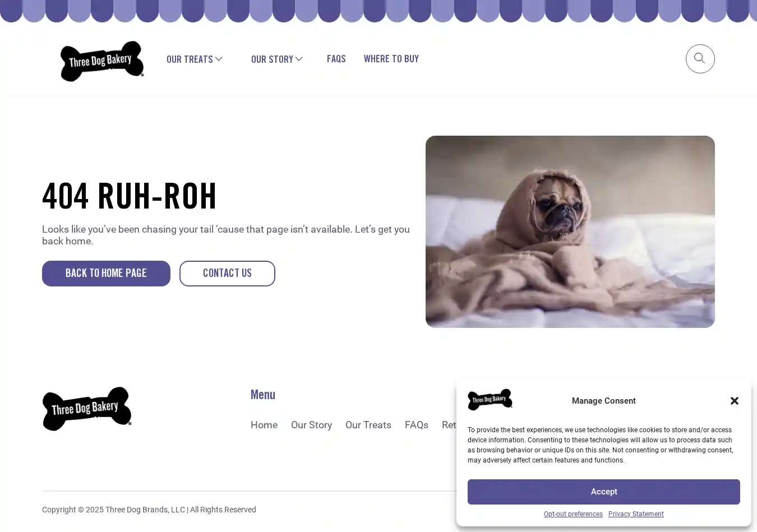Open the search magnifier icon

point(700,59)
